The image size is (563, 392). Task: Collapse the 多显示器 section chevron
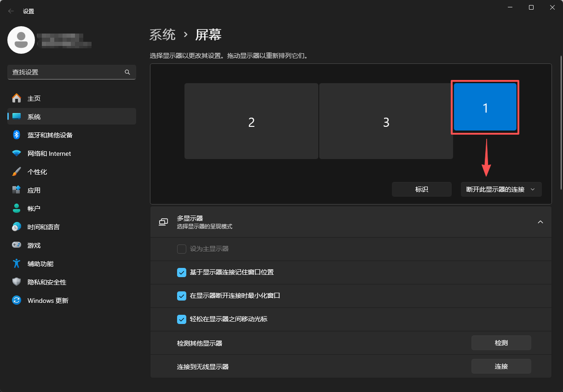tap(540, 222)
